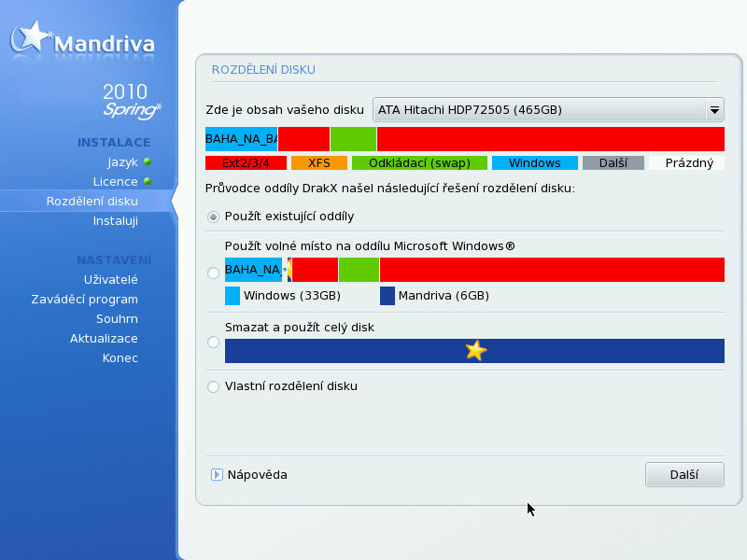Click the INSTALACE section heading
This screenshot has width=747, height=560.
click(x=114, y=143)
